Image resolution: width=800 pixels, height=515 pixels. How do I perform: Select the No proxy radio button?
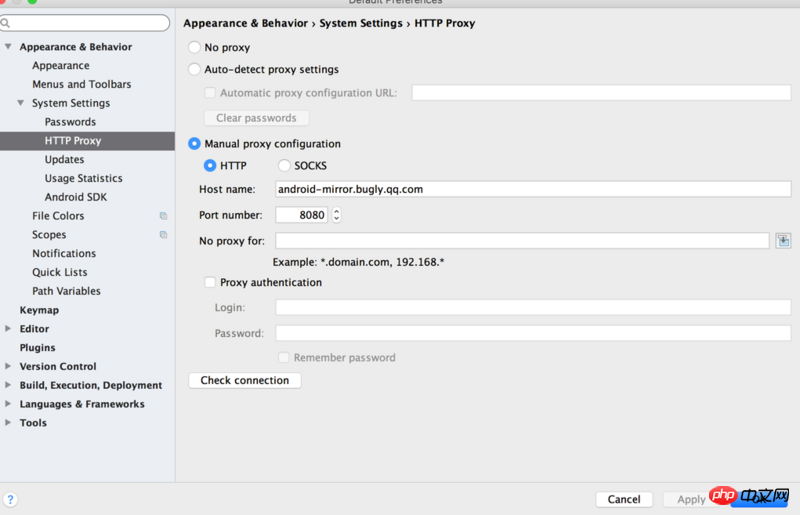coord(194,47)
